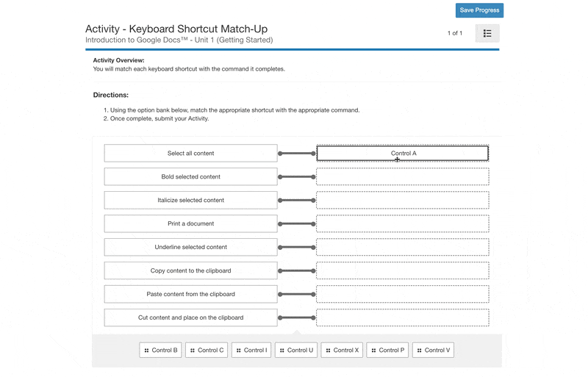This screenshot has height=377, width=588.
Task: Click the Paste content from the clipboard box
Action: click(191, 294)
